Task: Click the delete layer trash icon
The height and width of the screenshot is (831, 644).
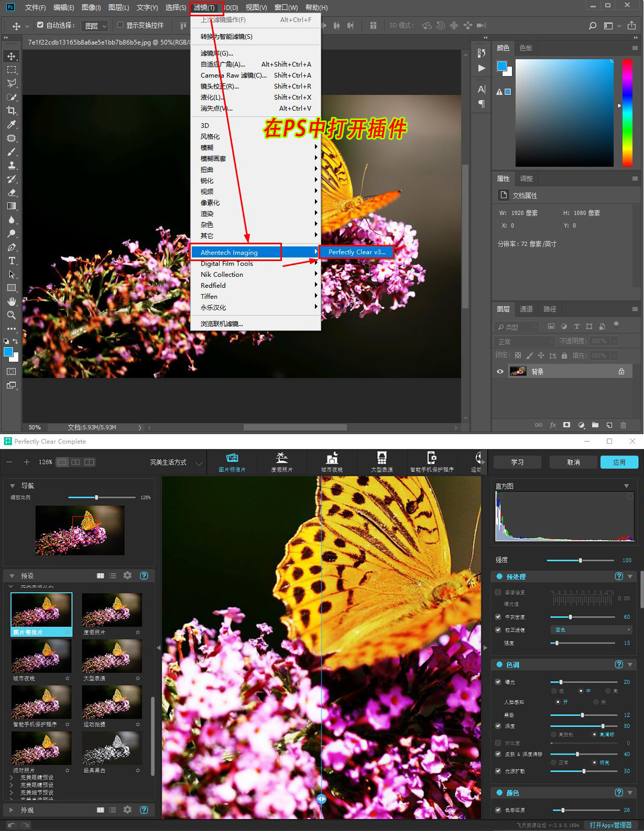Action: 623,425
